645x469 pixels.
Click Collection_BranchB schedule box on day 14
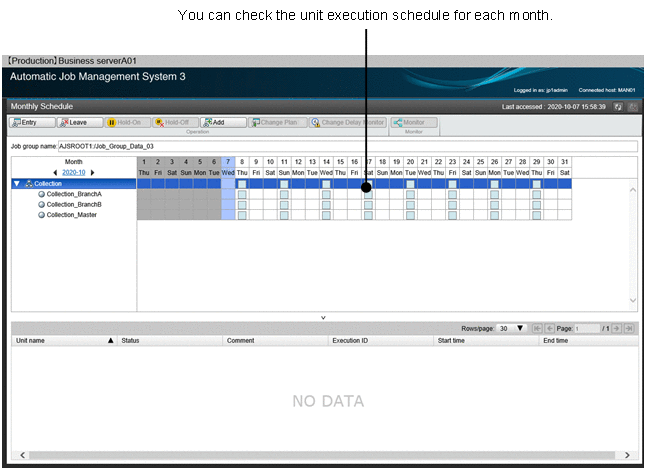click(x=326, y=204)
